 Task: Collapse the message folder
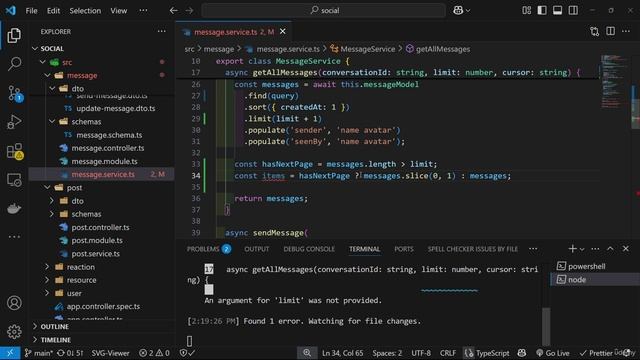click(48, 76)
